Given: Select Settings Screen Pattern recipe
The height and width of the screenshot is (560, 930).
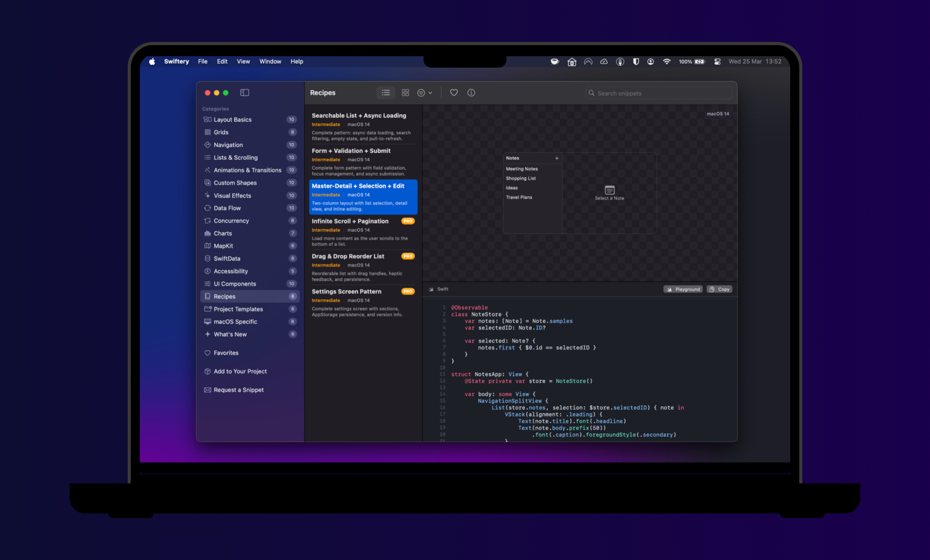Looking at the screenshot, I should click(363, 302).
